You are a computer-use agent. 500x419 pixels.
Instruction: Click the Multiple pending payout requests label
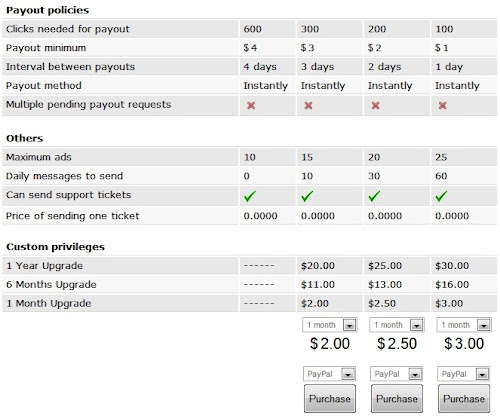[x=89, y=105]
